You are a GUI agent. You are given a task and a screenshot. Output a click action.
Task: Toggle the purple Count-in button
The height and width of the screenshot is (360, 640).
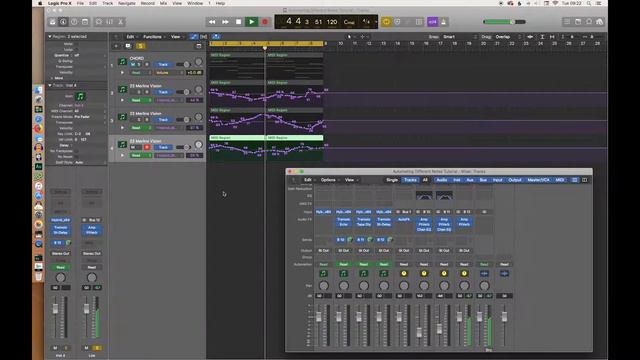(x=432, y=22)
